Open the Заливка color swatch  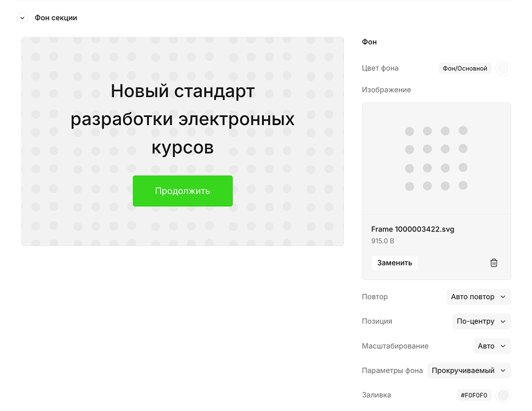(x=503, y=395)
